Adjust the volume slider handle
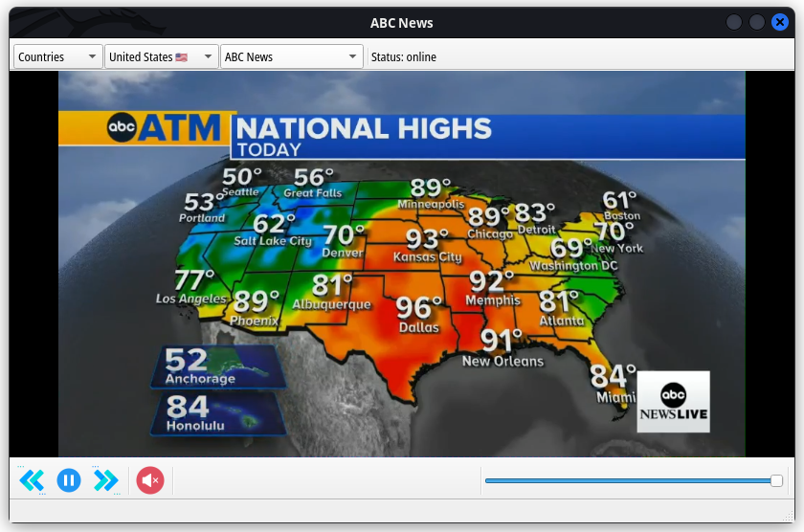This screenshot has height=532, width=804. coord(776,480)
